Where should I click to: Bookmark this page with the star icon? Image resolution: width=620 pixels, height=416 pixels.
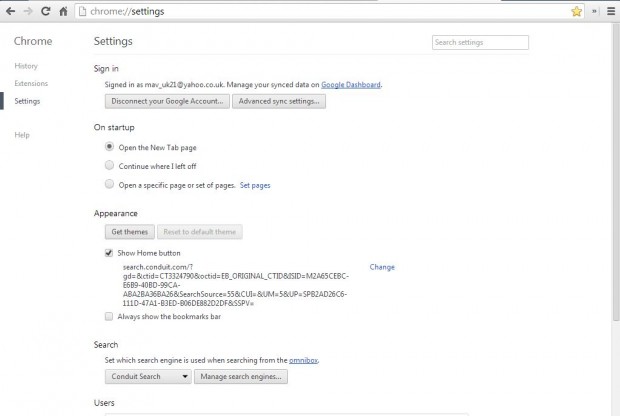tap(577, 11)
